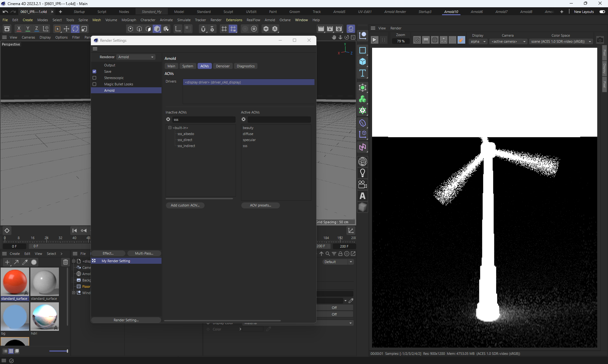
Task: Click the Add custom AOV button
Action: pyautogui.click(x=185, y=205)
